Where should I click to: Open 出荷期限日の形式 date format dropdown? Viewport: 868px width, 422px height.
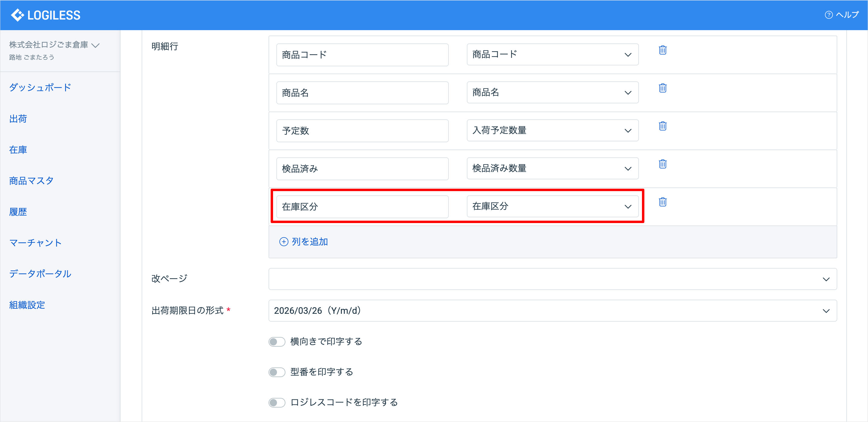pyautogui.click(x=552, y=311)
